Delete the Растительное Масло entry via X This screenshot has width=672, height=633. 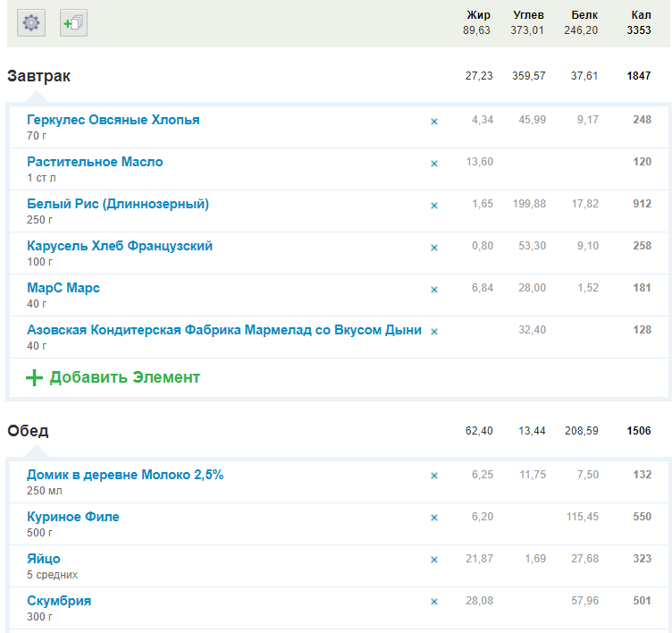[x=434, y=164]
